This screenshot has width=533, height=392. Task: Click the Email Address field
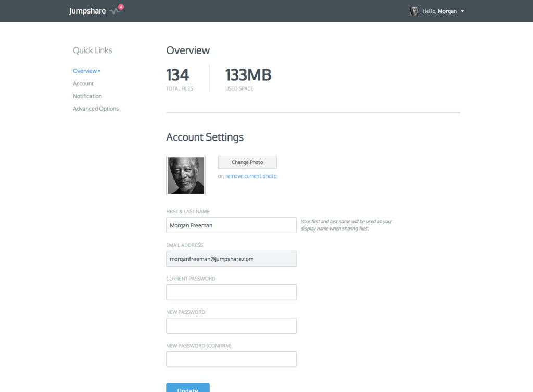231,259
